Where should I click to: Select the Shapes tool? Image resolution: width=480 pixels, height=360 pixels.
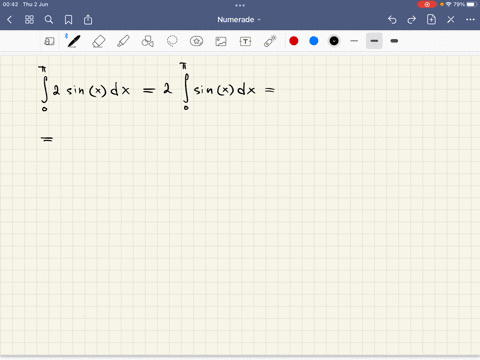(148, 41)
